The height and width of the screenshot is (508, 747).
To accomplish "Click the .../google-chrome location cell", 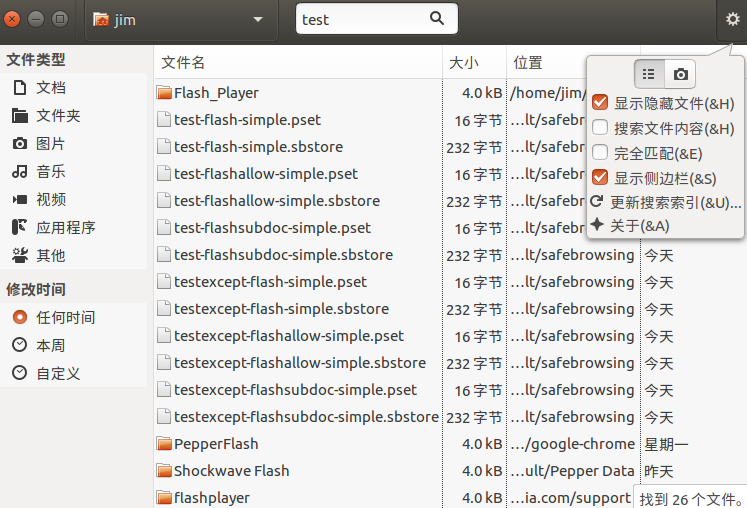I will pyautogui.click(x=573, y=444).
